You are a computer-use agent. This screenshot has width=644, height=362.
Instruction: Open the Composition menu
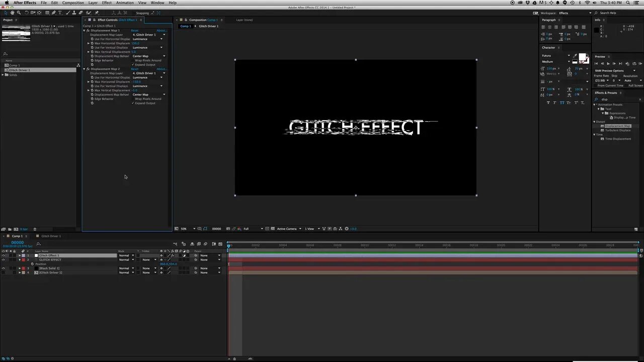point(73,3)
